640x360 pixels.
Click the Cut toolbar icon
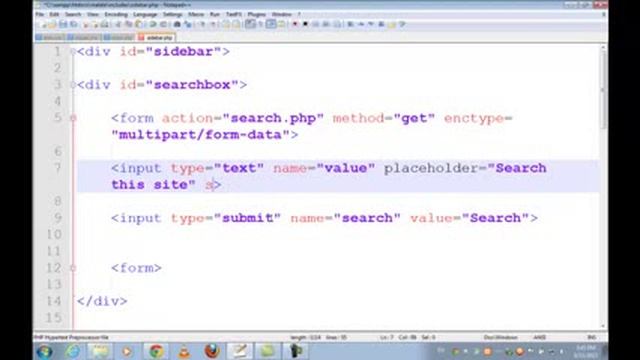(118, 24)
